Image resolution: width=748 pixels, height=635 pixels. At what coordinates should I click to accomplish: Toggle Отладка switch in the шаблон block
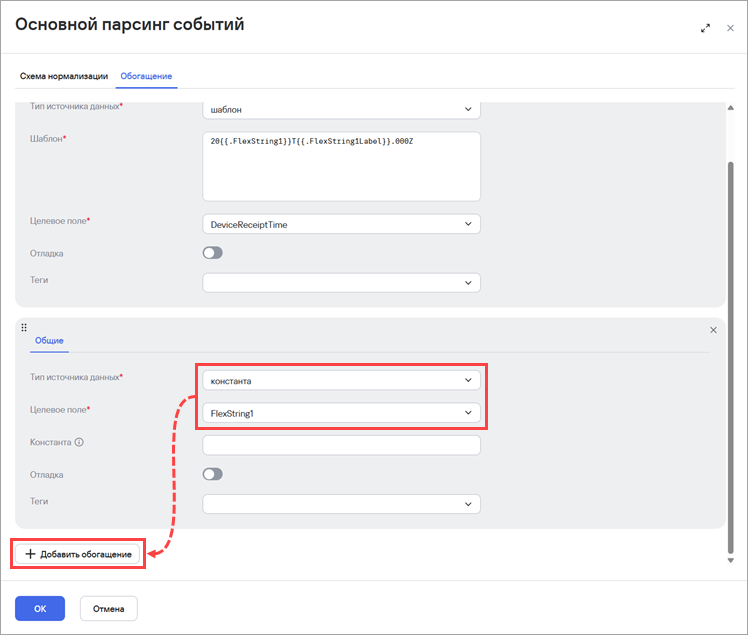point(213,253)
